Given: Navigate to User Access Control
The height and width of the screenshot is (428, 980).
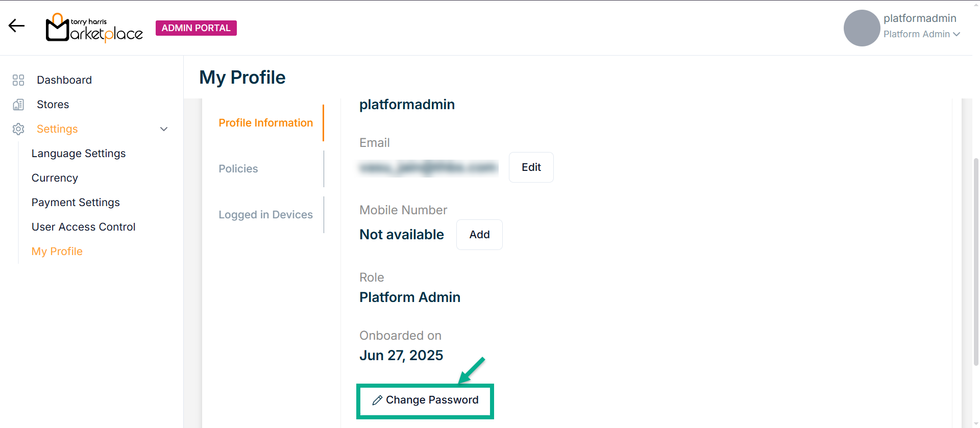Looking at the screenshot, I should 83,227.
